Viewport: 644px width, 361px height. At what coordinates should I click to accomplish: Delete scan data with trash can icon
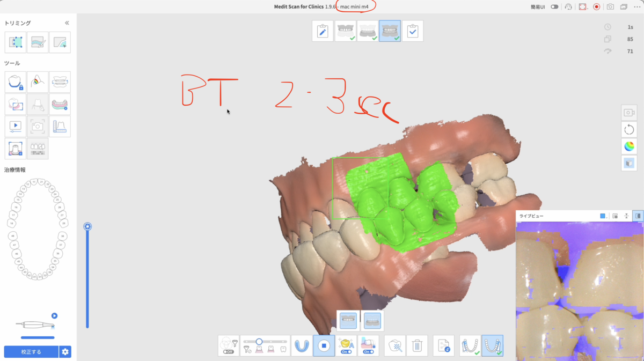[x=416, y=345]
